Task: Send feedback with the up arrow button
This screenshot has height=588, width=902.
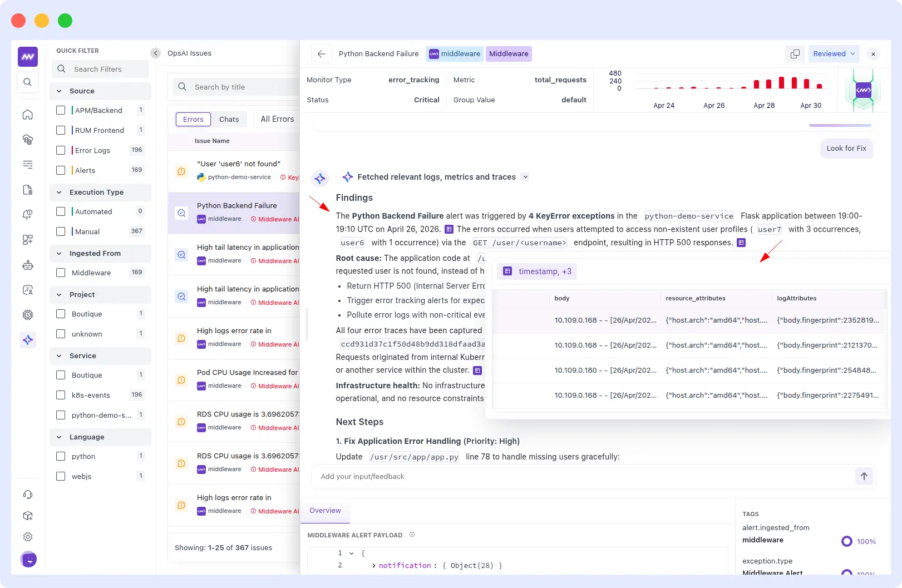Action: click(x=864, y=476)
